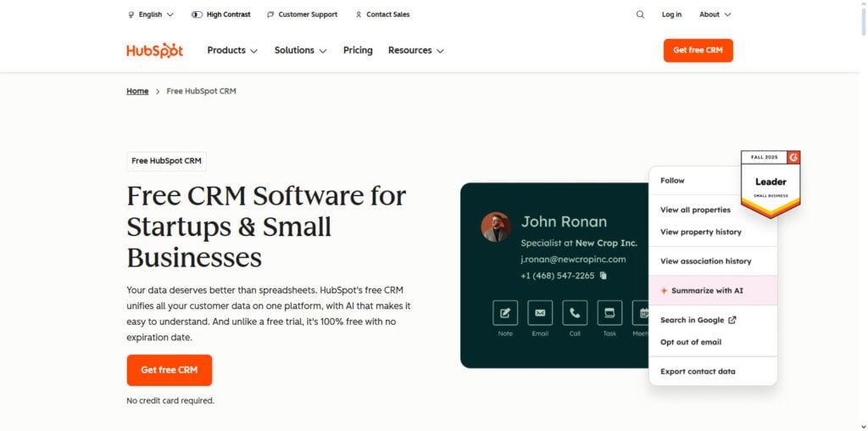
Task: Go to Home breadcrumb link
Action: click(x=137, y=92)
